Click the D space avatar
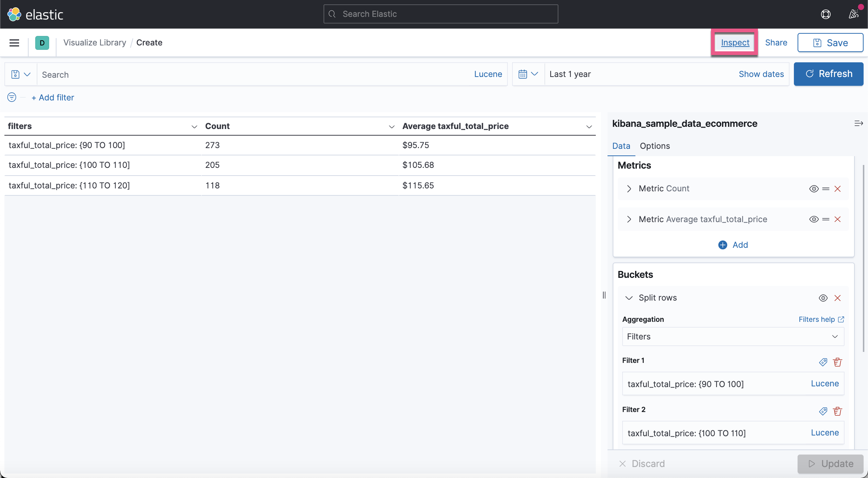The width and height of the screenshot is (868, 478). [42, 43]
